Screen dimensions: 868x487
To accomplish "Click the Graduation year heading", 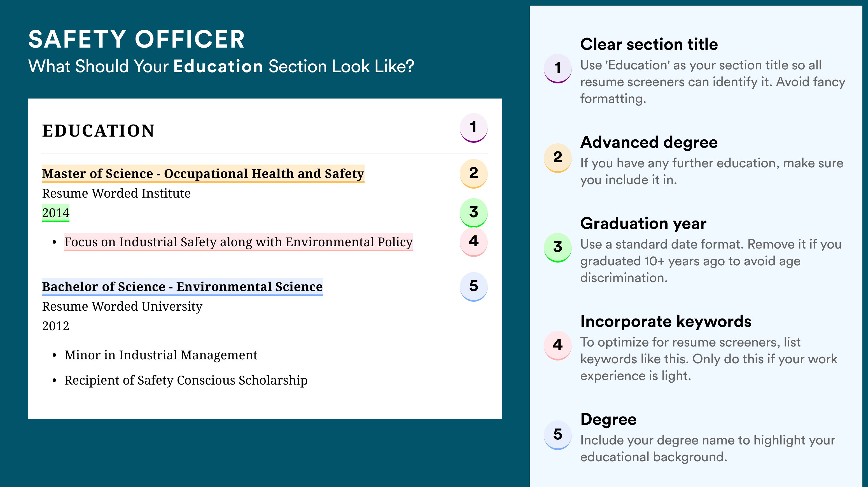I will click(643, 223).
